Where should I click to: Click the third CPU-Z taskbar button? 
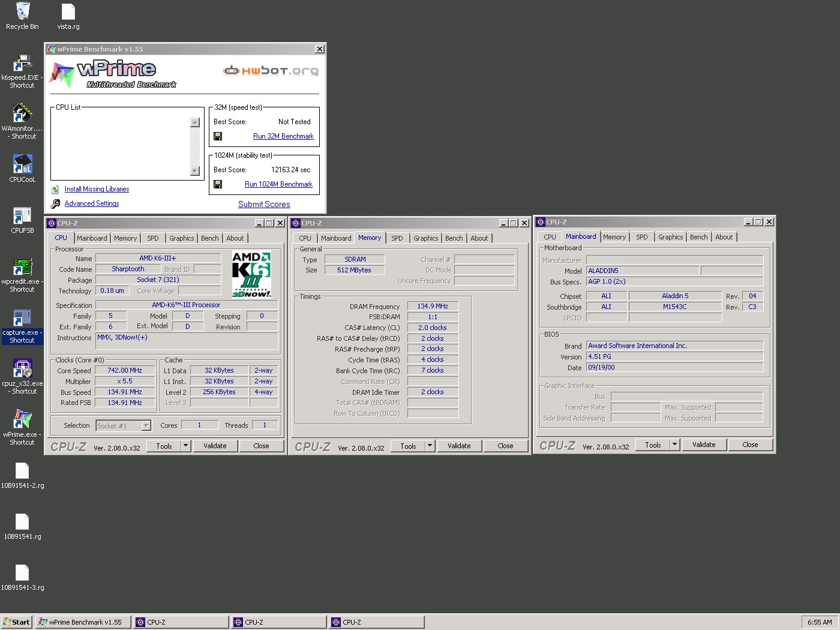pyautogui.click(x=377, y=622)
